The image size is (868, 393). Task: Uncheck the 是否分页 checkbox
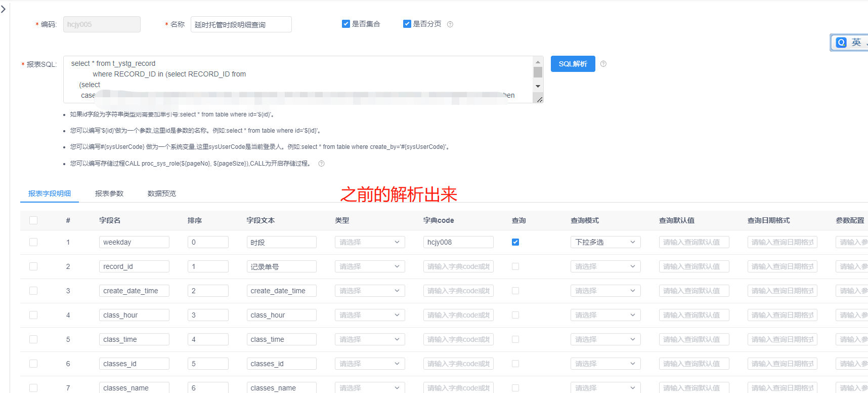(x=407, y=24)
